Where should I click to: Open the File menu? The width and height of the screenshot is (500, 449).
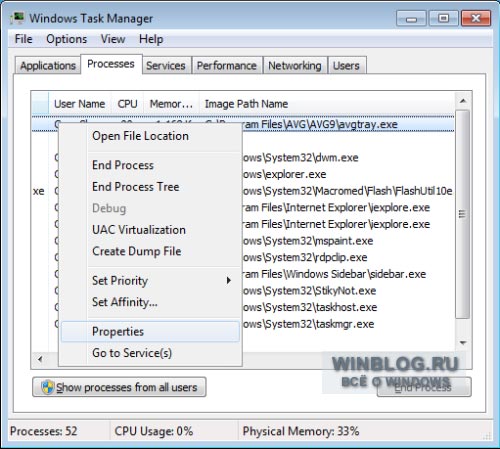(x=24, y=39)
